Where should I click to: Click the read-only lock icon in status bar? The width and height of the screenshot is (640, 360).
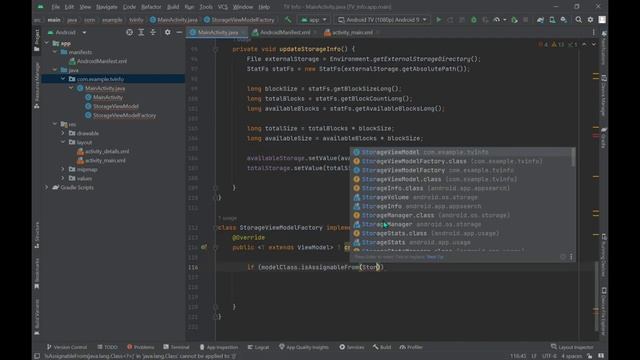tap(590, 356)
